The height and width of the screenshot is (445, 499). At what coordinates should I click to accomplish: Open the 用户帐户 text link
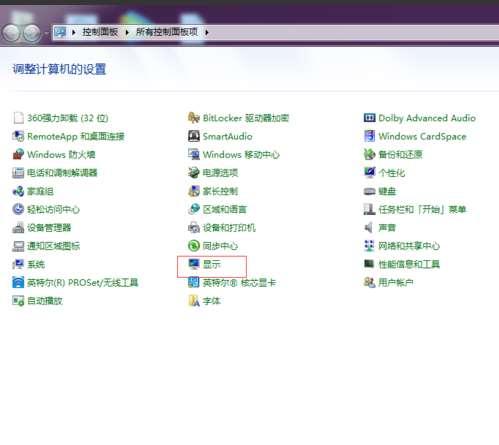pos(396,283)
